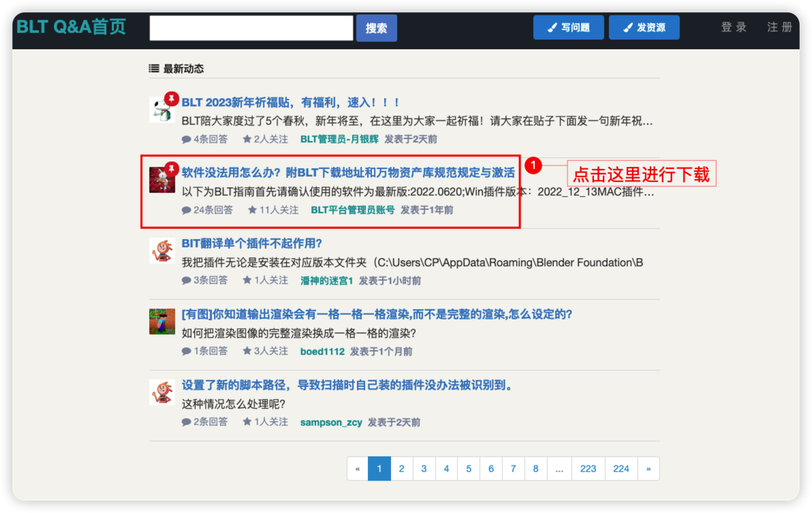Screen dimensions: 812x513
Task: Open post BIT翻译单个插件不起作用
Action: coord(251,243)
